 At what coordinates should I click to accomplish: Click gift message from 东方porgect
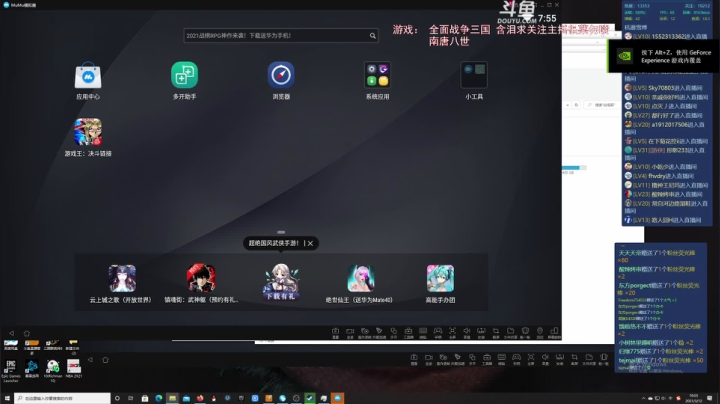pyautogui.click(x=658, y=289)
